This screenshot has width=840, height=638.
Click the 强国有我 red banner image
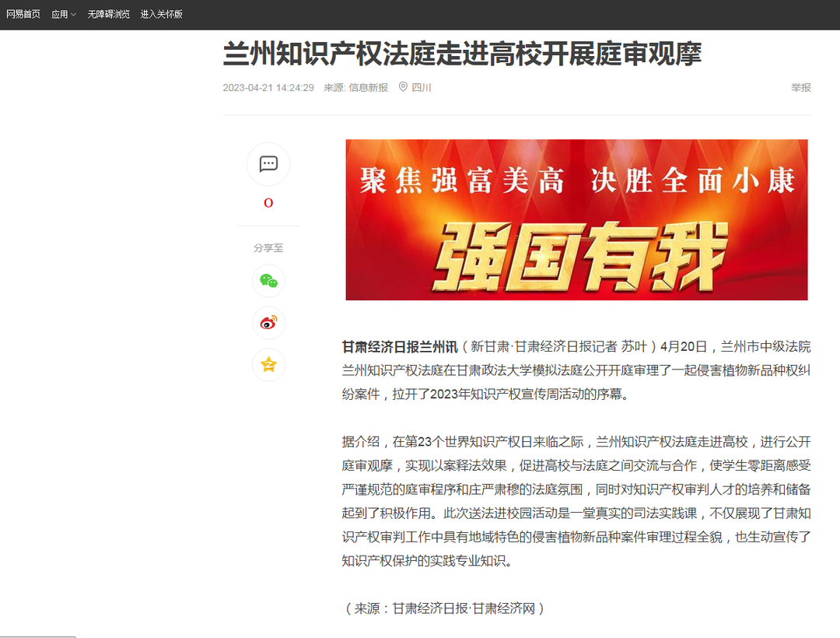(576, 219)
